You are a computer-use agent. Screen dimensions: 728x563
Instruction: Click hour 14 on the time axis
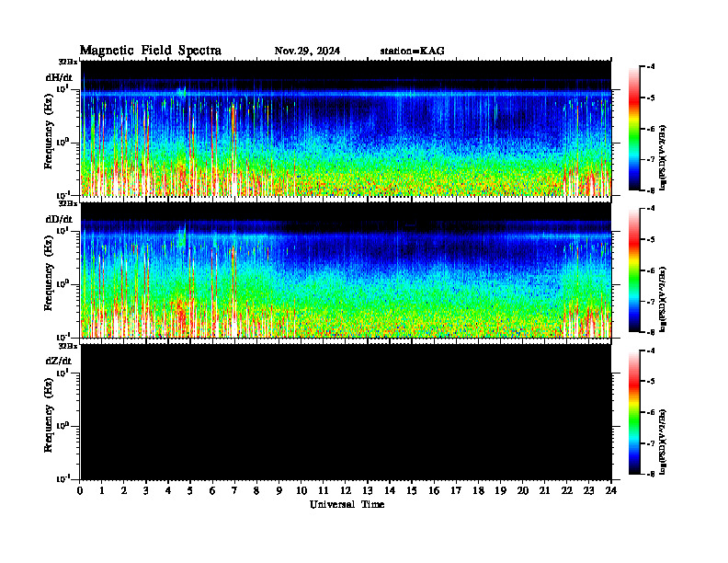(x=390, y=490)
